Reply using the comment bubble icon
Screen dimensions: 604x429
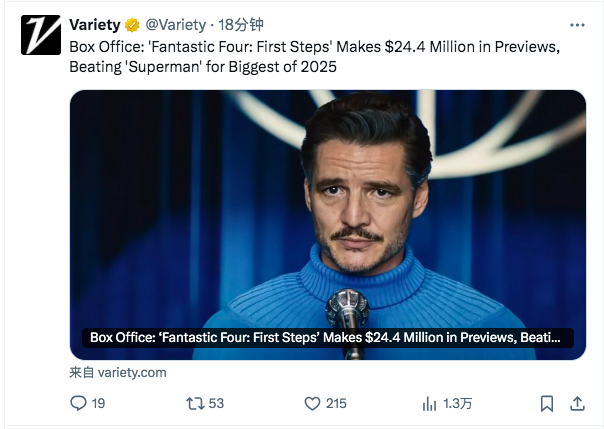click(78, 403)
